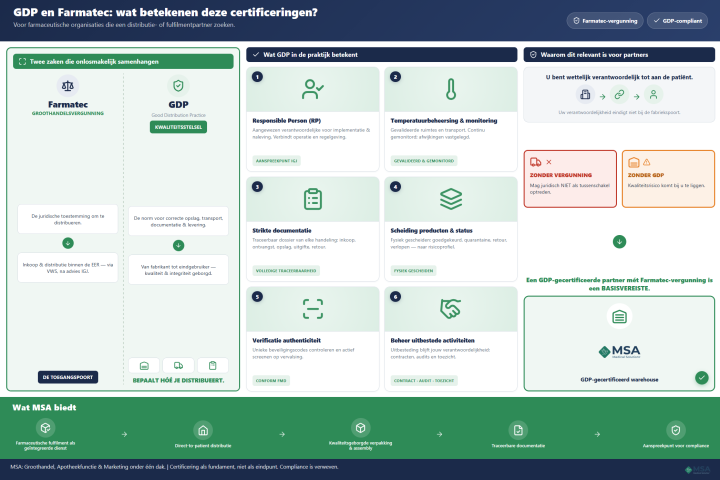Click the Responsible Person (RP) title
This screenshot has height=480, width=720.
pos(287,121)
